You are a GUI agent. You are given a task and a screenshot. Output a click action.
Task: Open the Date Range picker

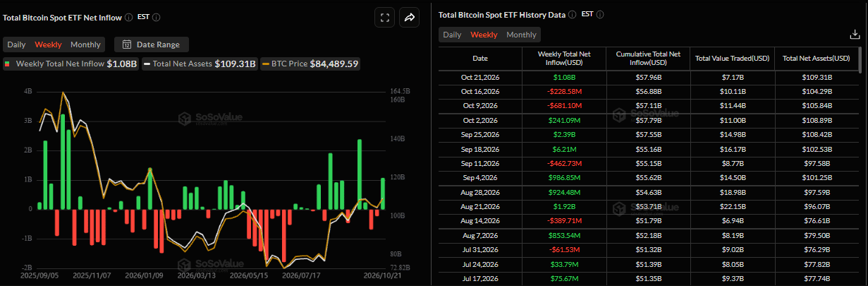point(151,44)
